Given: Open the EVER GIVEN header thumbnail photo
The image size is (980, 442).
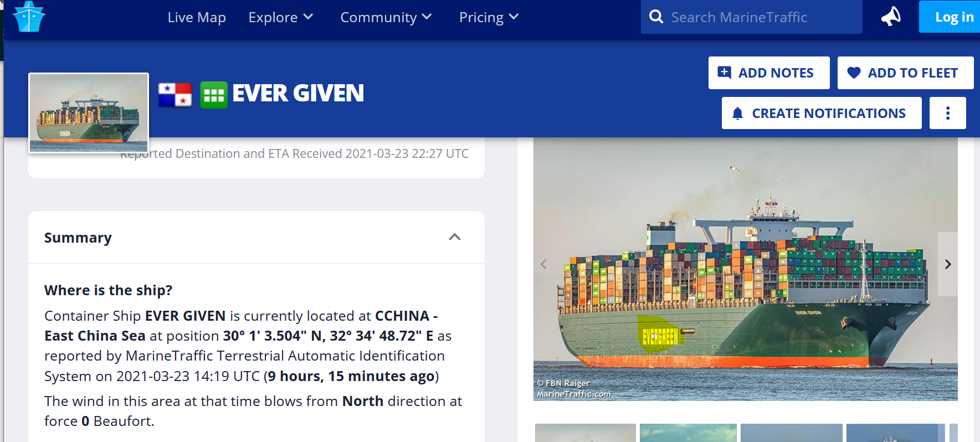Looking at the screenshot, I should (x=89, y=113).
